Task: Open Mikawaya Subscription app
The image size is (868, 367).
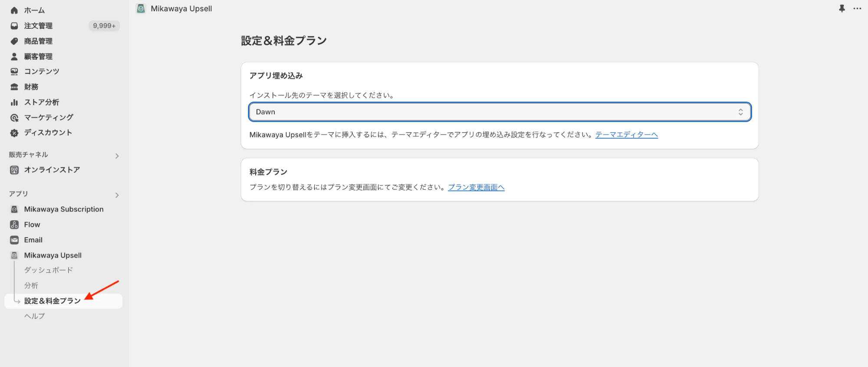Action: pos(64,209)
